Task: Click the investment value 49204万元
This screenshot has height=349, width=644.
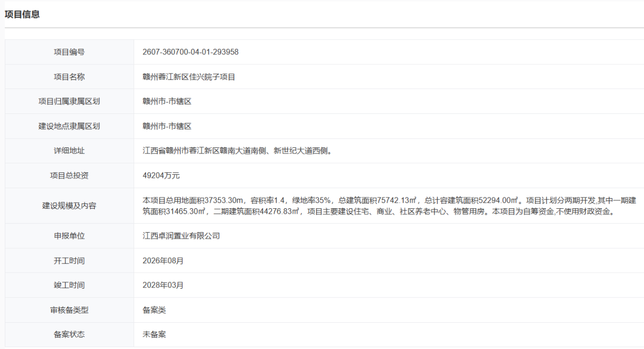Action: click(161, 175)
